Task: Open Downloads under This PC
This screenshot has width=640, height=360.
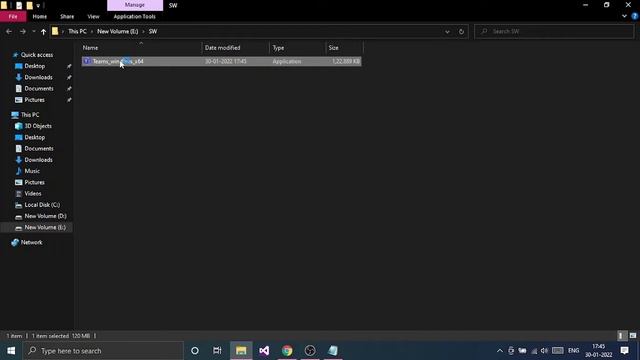Action: click(38, 160)
